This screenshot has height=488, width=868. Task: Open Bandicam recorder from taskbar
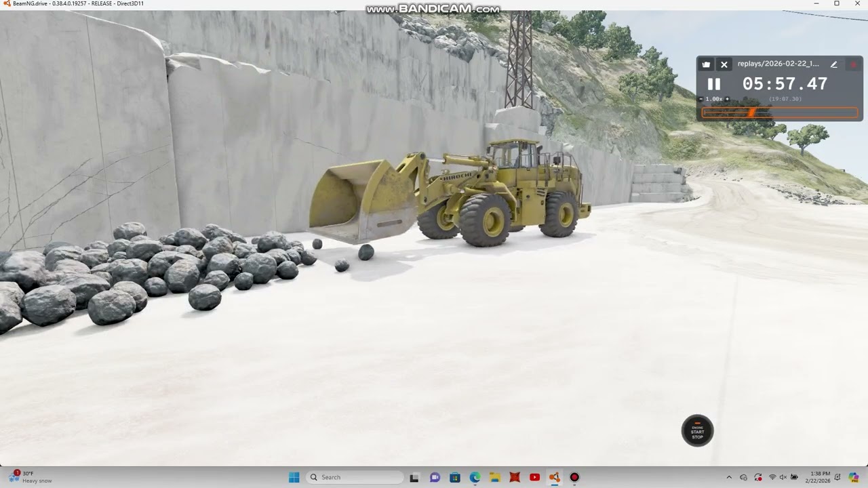574,477
